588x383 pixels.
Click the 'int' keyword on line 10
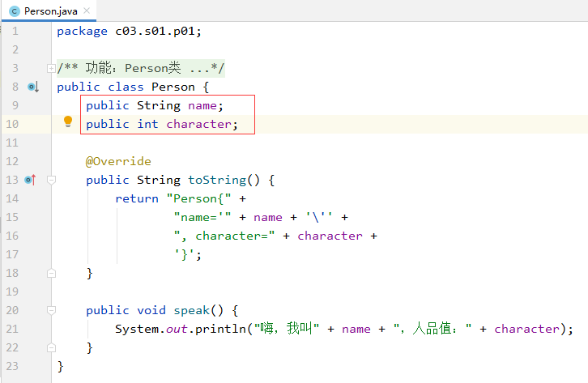coord(147,124)
